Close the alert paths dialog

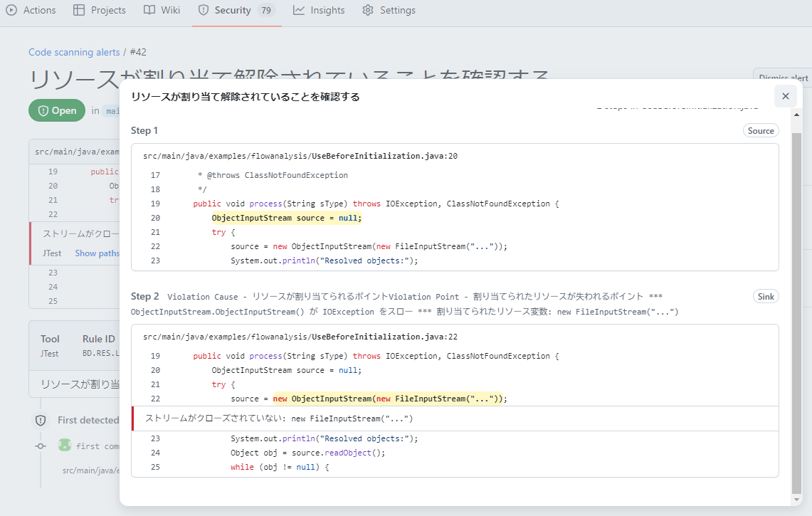(x=785, y=96)
